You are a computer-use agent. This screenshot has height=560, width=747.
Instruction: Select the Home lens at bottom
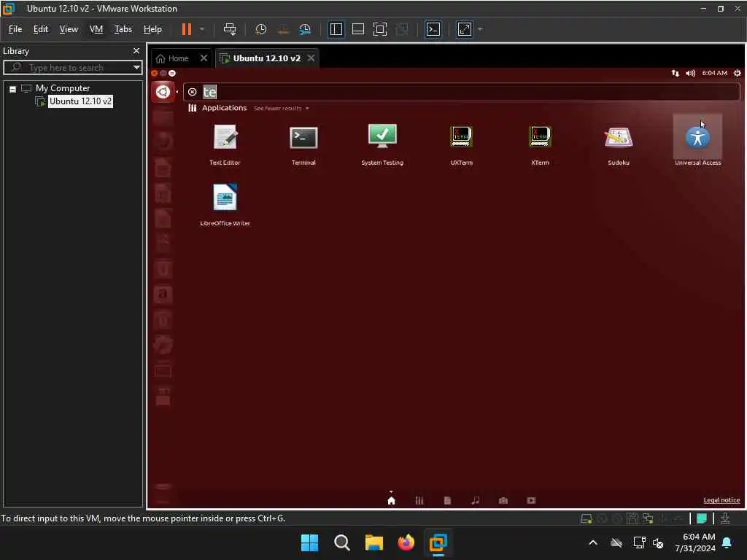(x=391, y=500)
